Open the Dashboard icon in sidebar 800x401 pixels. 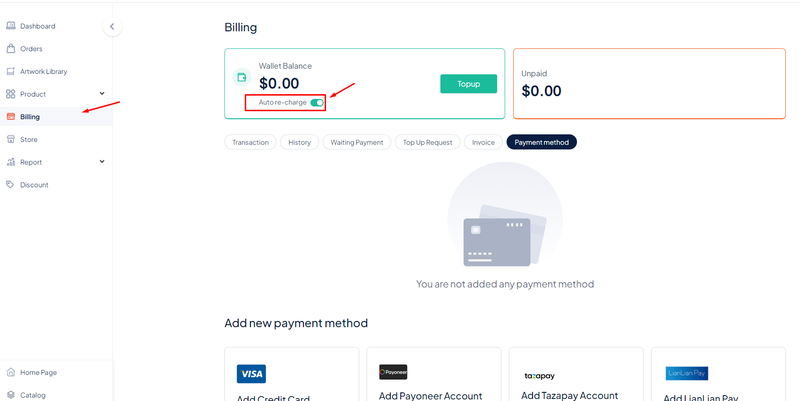coord(10,26)
